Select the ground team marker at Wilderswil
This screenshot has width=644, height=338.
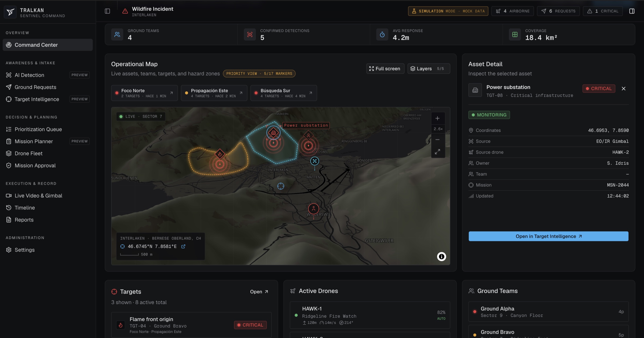pos(313,209)
